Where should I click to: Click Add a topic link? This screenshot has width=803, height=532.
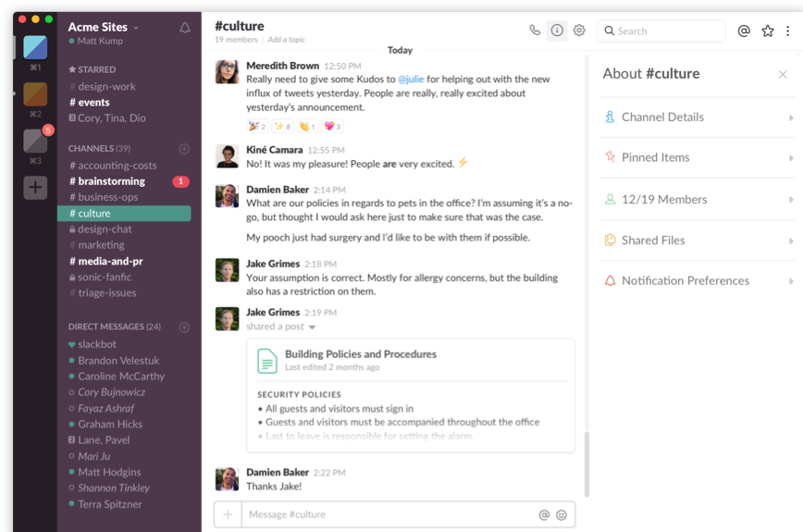tap(286, 40)
